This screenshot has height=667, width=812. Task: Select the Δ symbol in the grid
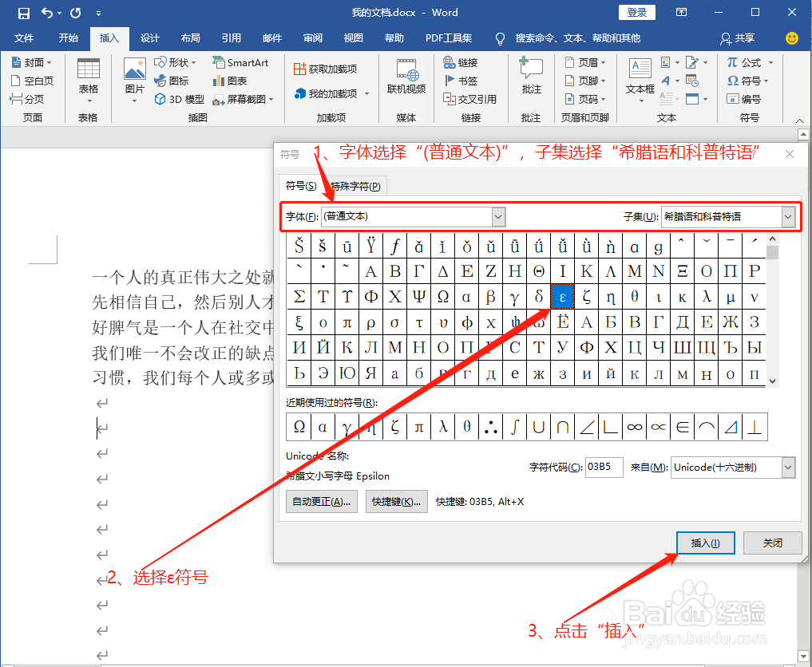tap(443, 271)
